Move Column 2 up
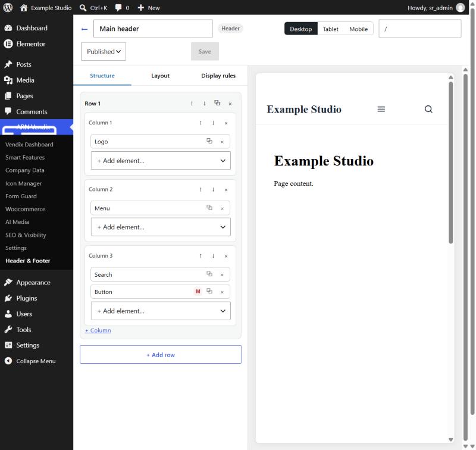The image size is (476, 450). pyautogui.click(x=201, y=190)
